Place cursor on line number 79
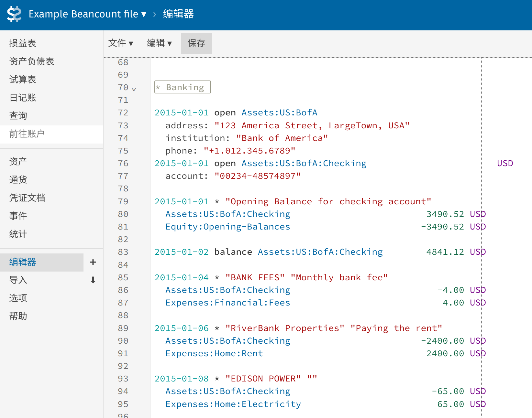Viewport: 532px width, 418px height. point(123,202)
